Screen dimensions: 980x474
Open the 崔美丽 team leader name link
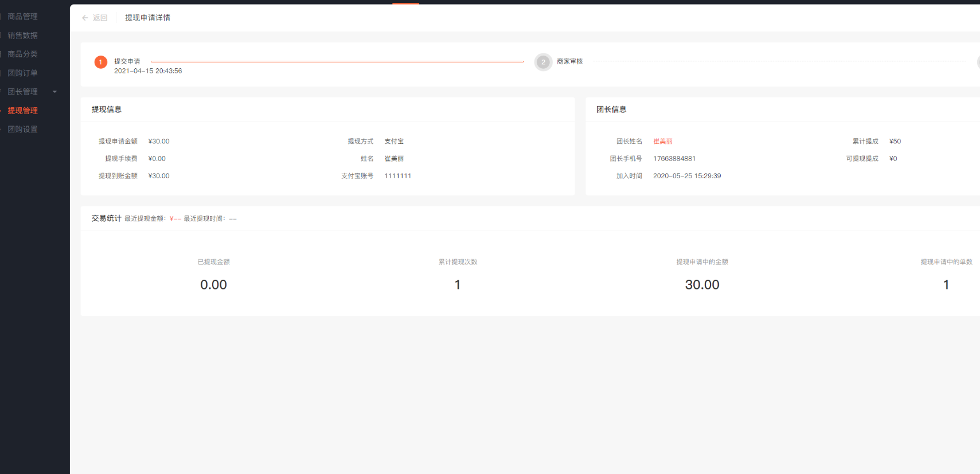click(x=662, y=142)
